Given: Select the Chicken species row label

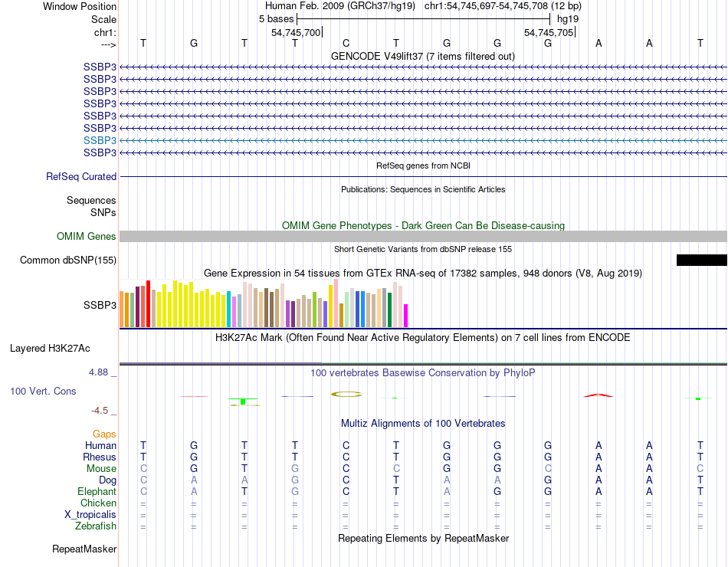Looking at the screenshot, I should [x=98, y=503].
